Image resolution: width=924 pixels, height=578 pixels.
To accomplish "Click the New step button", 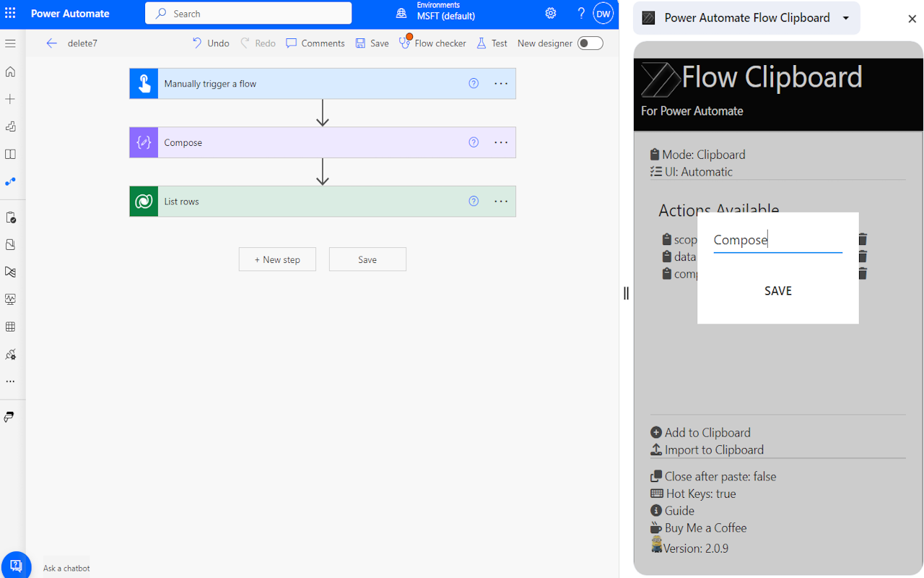I will point(277,259).
